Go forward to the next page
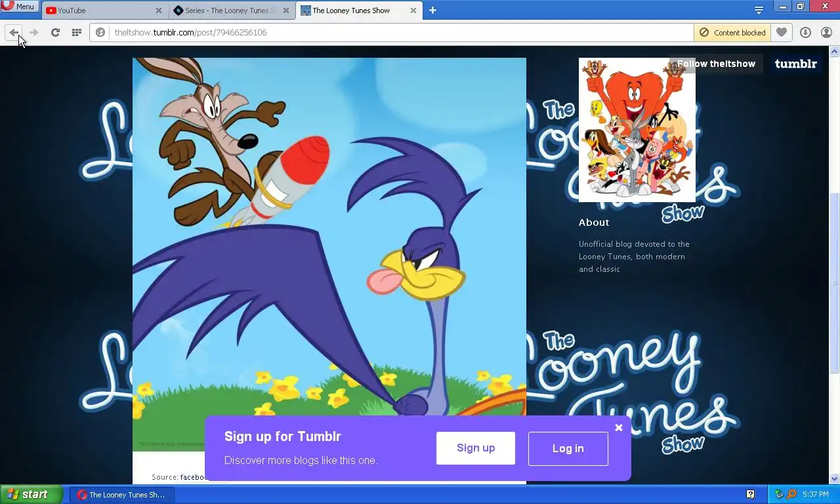 34,32
